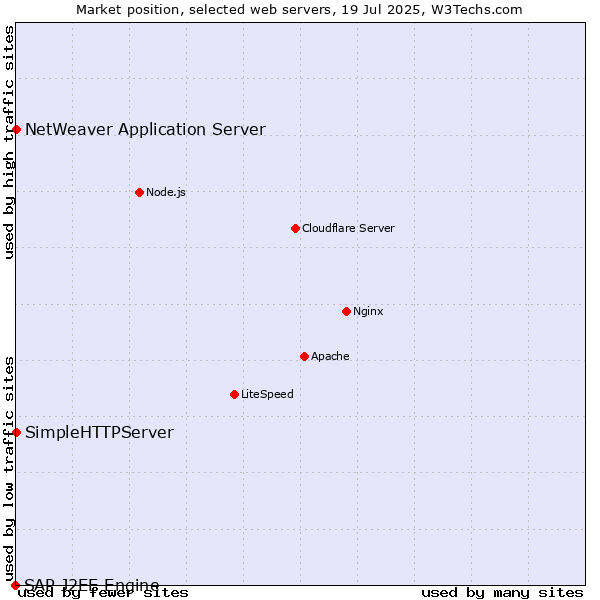Image resolution: width=600 pixels, height=600 pixels.
Task: Click the 'Nginx' label text
Action: click(x=368, y=311)
